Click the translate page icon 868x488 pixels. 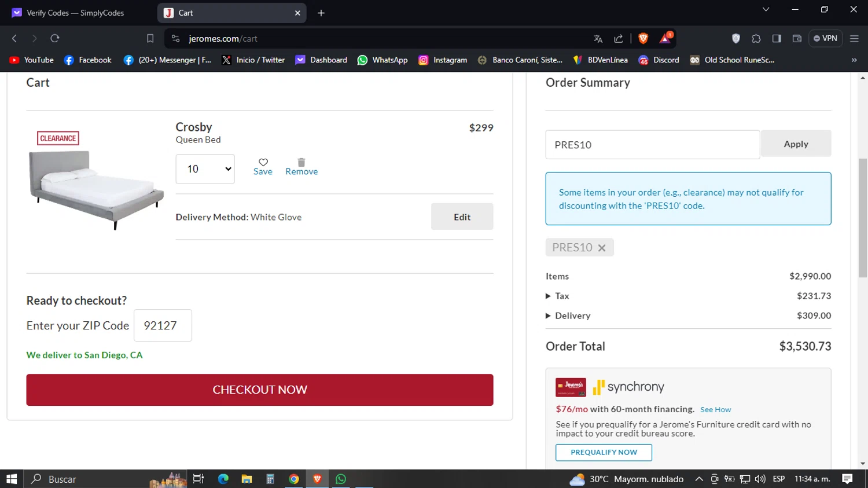(x=598, y=39)
